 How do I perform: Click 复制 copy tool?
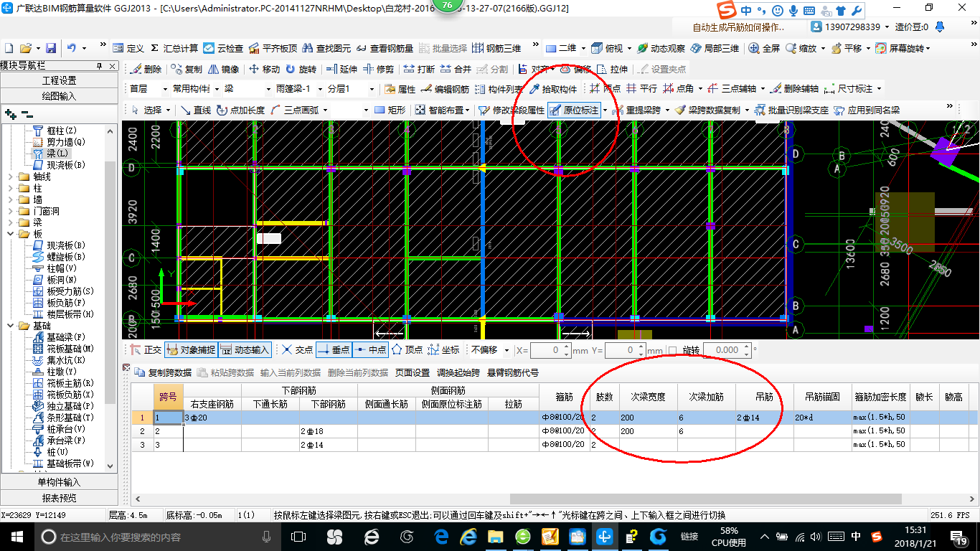tap(187, 69)
